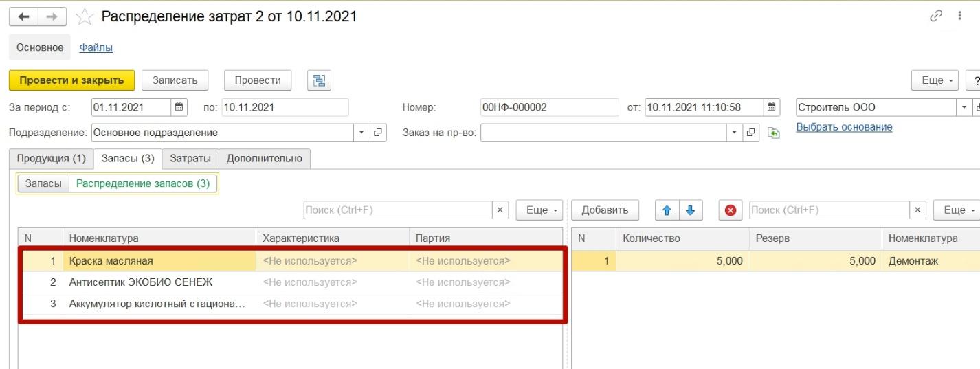Viewport: 980px width, 369px height.
Task: Click the right Поиск (Ctrl+F) field
Action: tap(829, 210)
